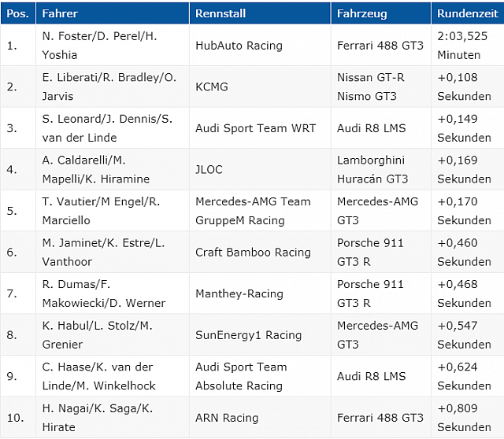
Task: Click the Fahrer column header
Action: (113, 13)
